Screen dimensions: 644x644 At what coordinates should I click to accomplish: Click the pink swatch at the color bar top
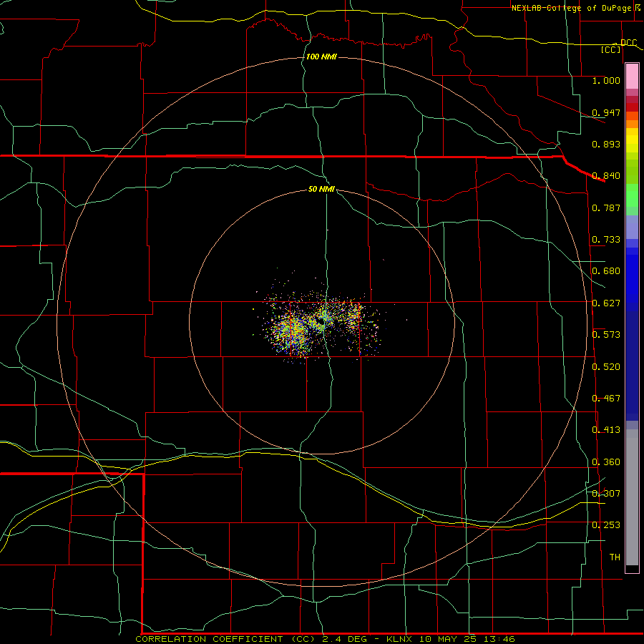[x=632, y=76]
